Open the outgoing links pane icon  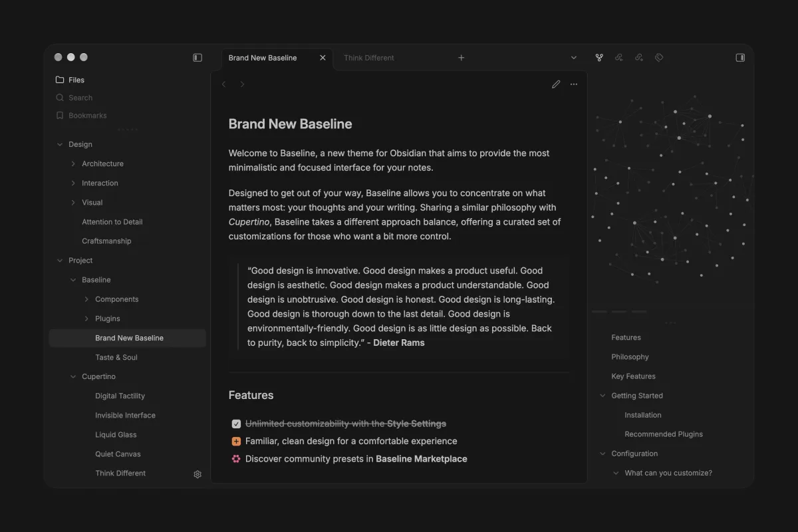point(639,58)
